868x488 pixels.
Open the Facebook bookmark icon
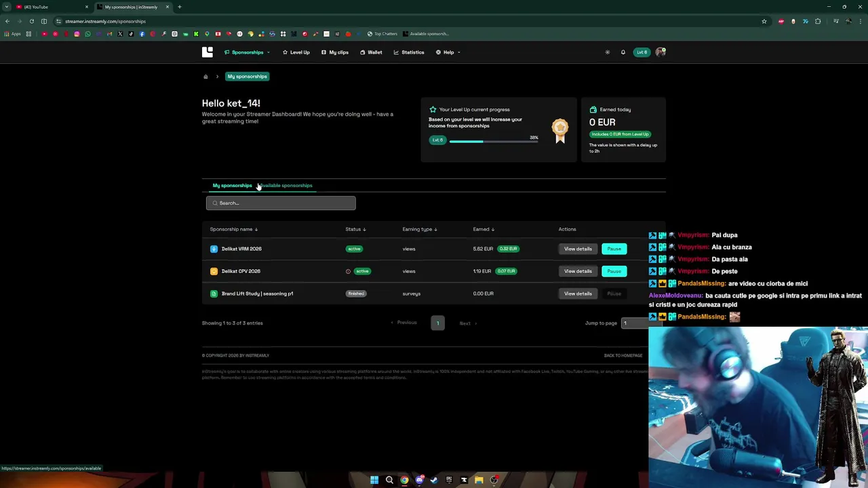142,34
